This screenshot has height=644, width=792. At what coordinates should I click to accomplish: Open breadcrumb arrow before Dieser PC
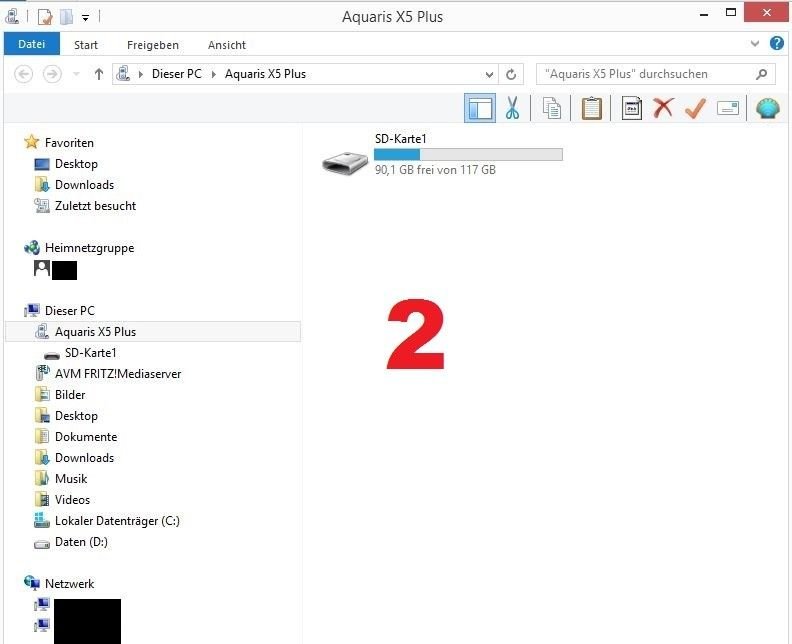coord(141,74)
